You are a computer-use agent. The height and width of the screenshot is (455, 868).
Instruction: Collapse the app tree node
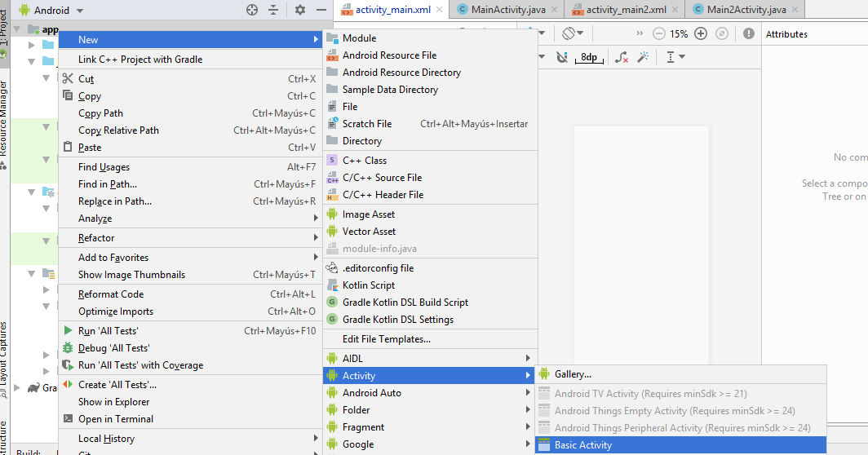17,29
